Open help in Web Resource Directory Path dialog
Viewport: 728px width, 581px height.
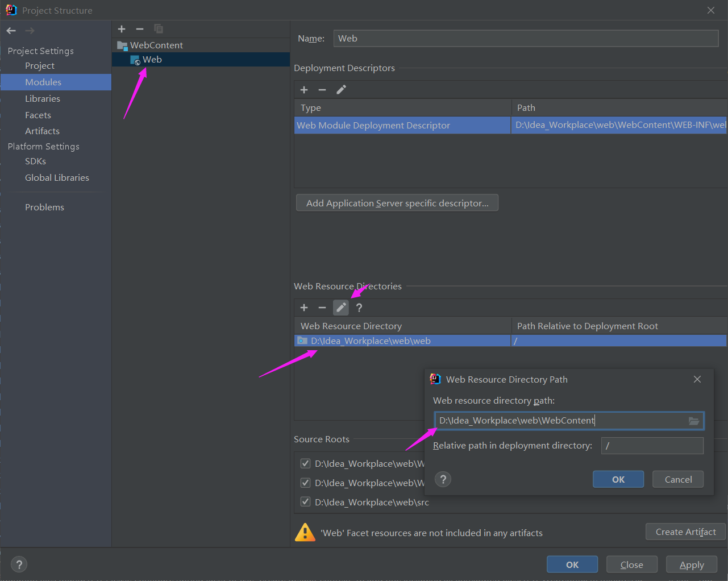point(443,479)
